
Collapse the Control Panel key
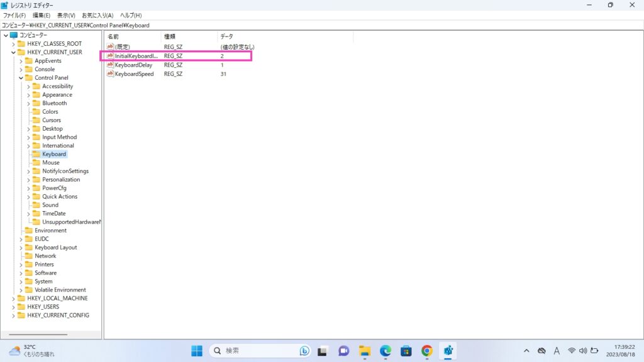21,78
